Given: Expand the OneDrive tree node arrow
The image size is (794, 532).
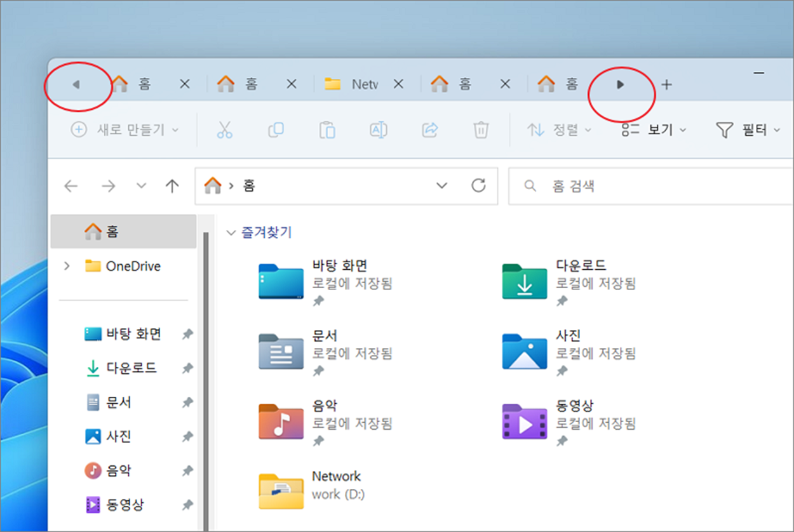Looking at the screenshot, I should tap(67, 266).
